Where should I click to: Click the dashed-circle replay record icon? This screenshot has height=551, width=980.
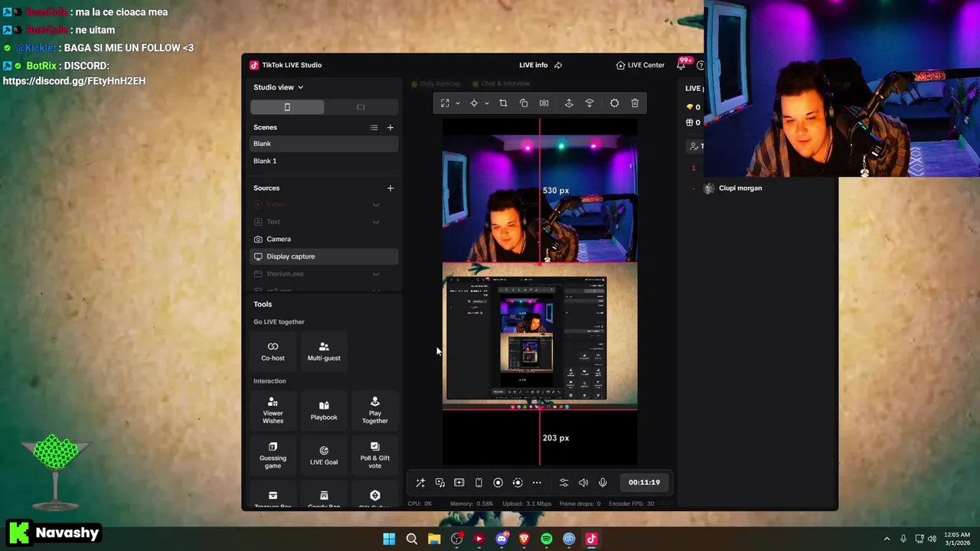point(518,483)
